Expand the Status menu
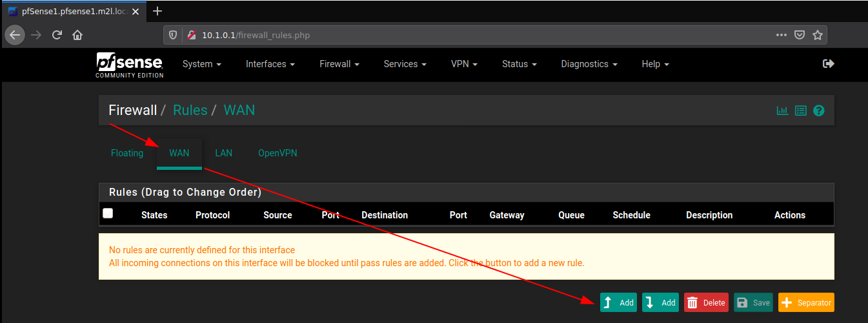The height and width of the screenshot is (323, 868). tap(520, 64)
